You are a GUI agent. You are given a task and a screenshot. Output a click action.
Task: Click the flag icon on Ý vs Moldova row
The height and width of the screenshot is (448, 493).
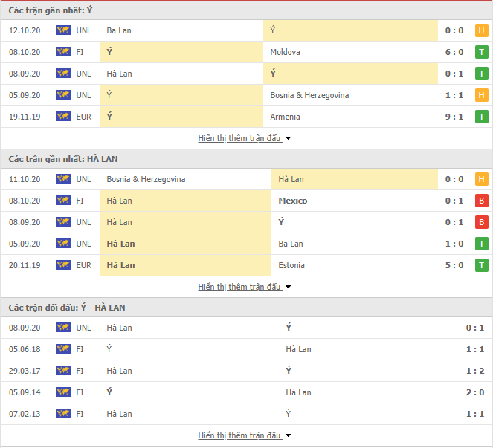[x=63, y=51]
